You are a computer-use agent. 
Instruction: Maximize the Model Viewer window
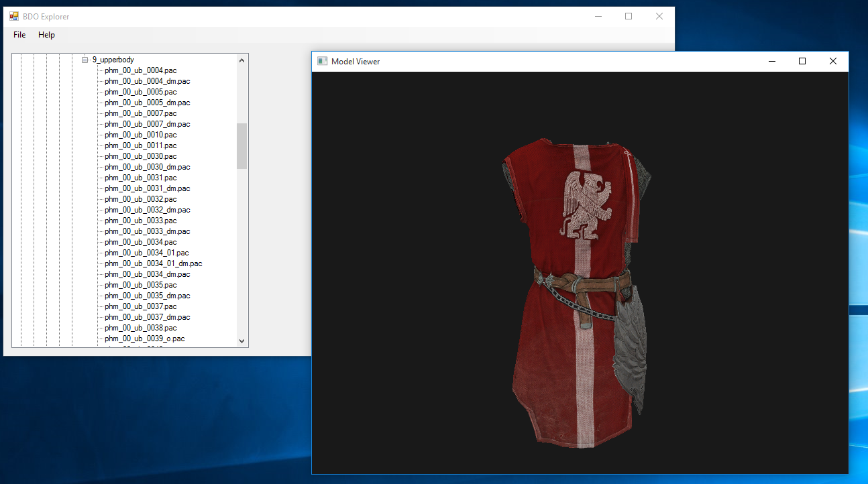[x=802, y=61]
